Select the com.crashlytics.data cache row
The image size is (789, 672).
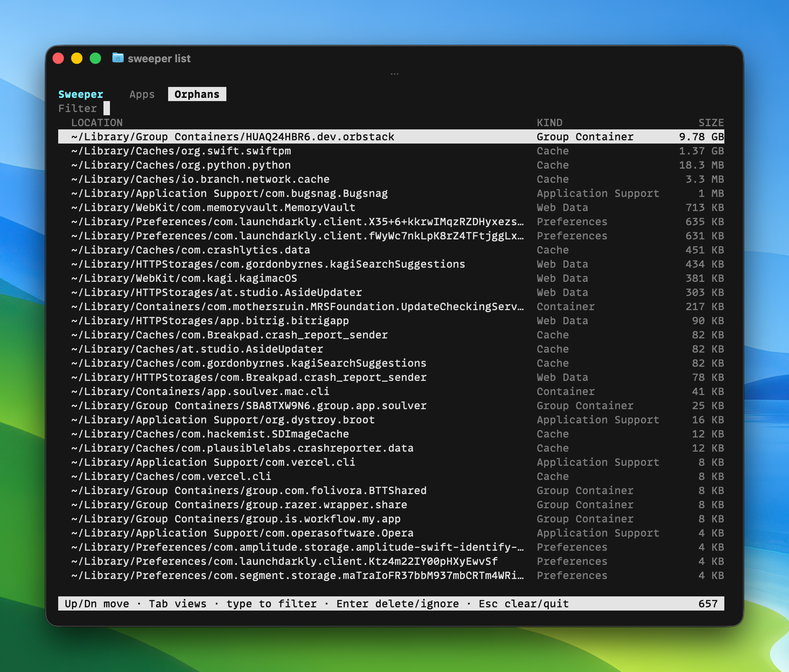391,250
